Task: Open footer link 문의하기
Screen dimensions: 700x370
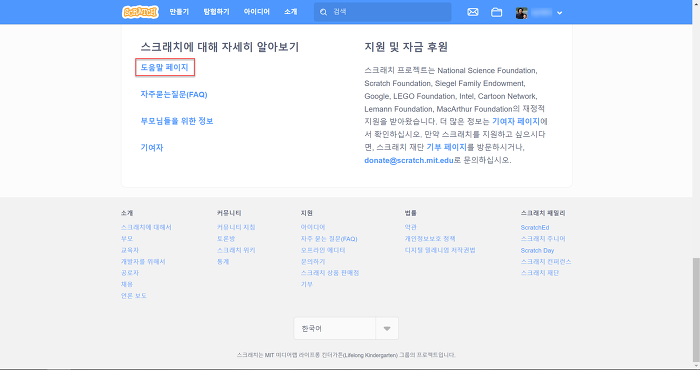Action: point(313,262)
